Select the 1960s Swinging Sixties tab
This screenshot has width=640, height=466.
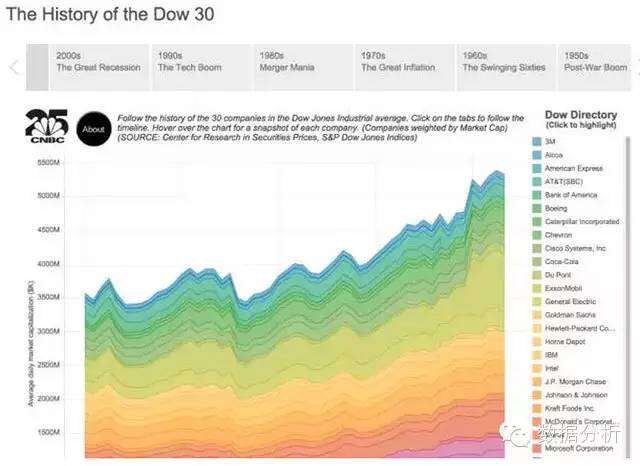[504, 62]
